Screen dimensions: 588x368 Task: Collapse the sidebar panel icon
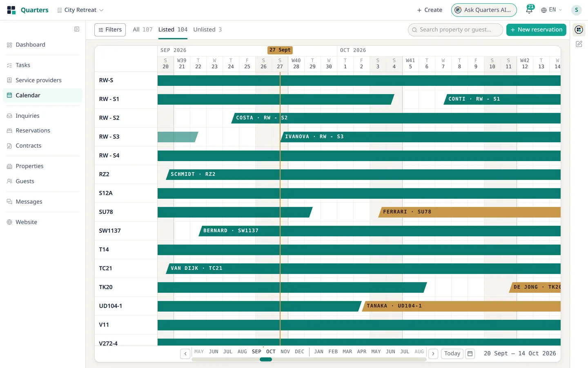click(77, 29)
